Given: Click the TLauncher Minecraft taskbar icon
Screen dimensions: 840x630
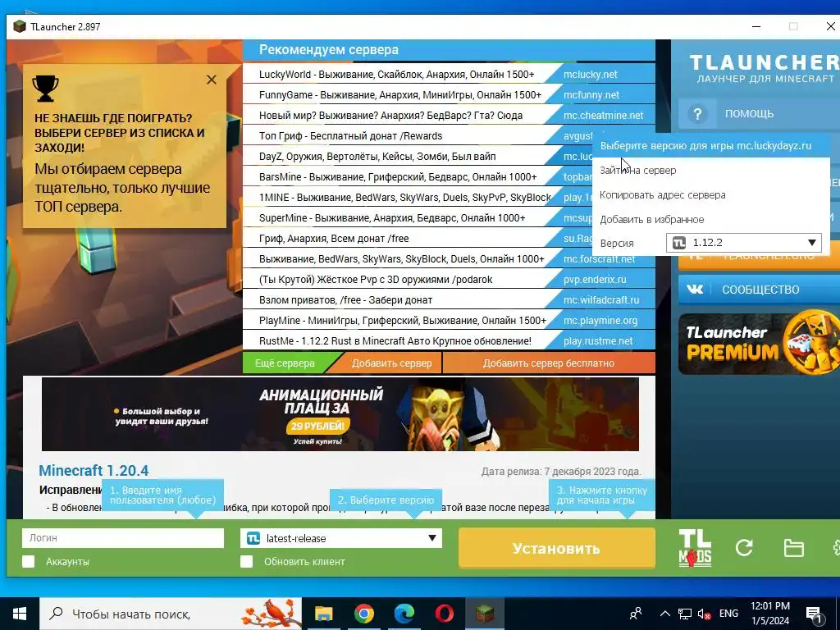Looking at the screenshot, I should click(485, 614).
